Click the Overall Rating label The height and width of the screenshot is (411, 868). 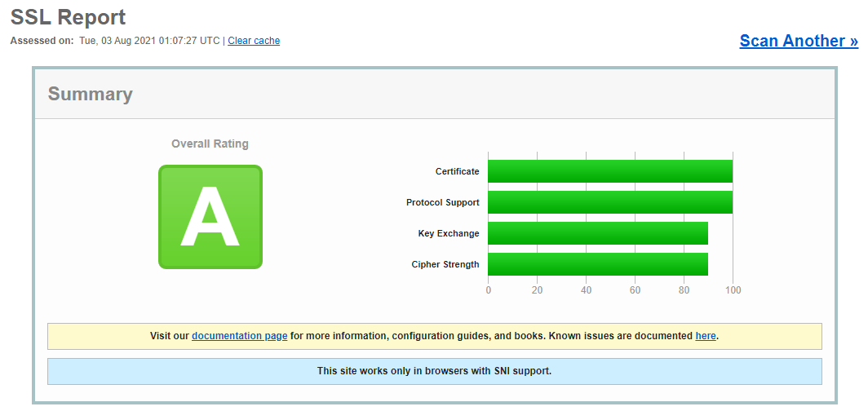(210, 144)
